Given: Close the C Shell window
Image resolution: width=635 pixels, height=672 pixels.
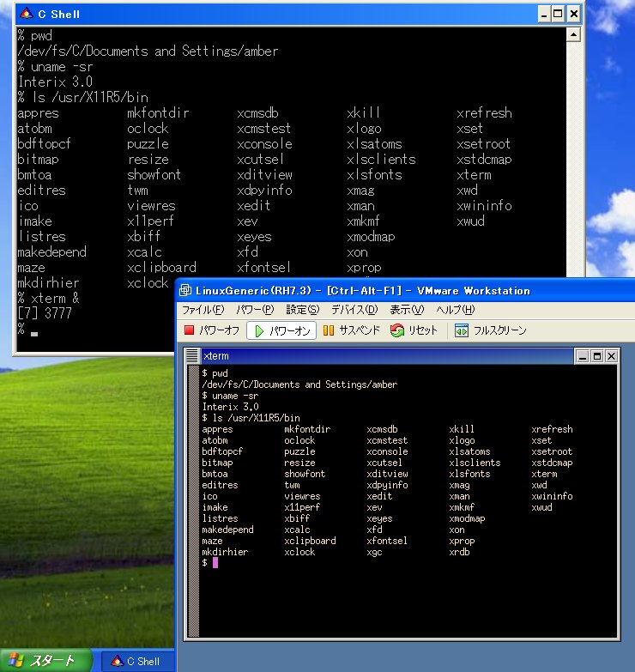Looking at the screenshot, I should pyautogui.click(x=574, y=14).
